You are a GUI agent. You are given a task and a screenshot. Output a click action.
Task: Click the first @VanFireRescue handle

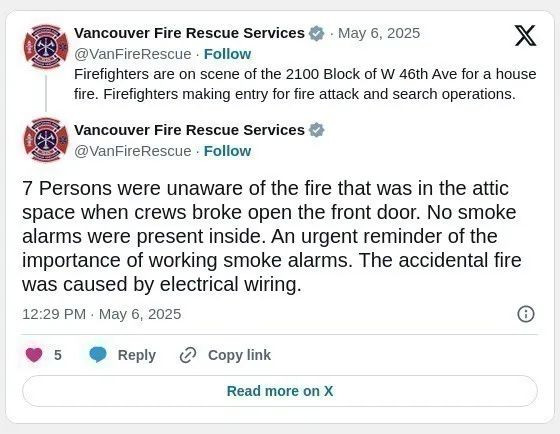point(132,54)
